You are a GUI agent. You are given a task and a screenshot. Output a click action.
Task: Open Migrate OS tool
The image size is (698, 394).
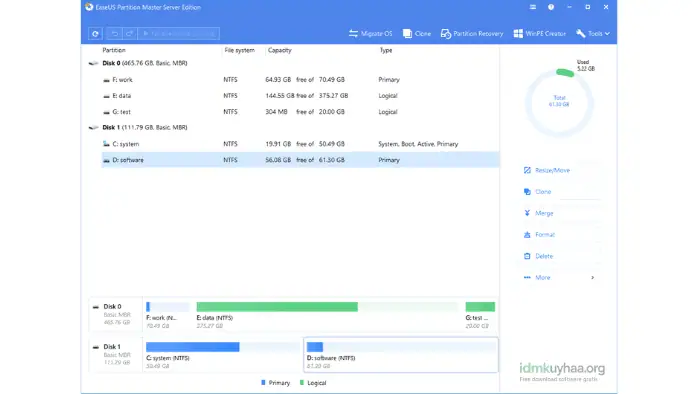[370, 33]
